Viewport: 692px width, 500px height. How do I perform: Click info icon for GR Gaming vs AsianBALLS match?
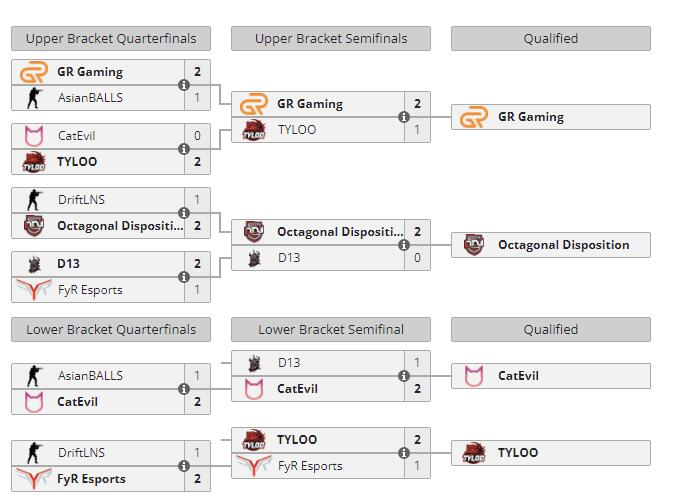[x=184, y=85]
